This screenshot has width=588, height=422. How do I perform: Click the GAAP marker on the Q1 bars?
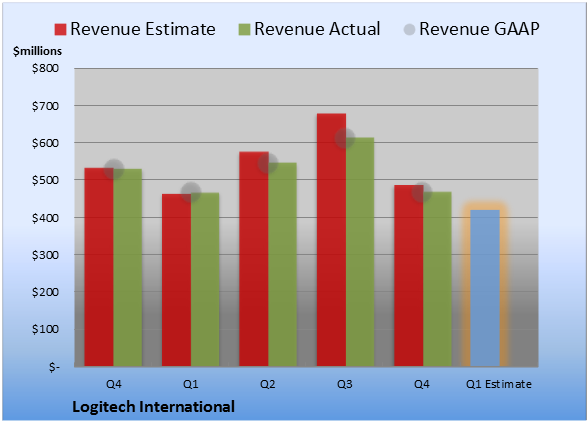coord(191,192)
